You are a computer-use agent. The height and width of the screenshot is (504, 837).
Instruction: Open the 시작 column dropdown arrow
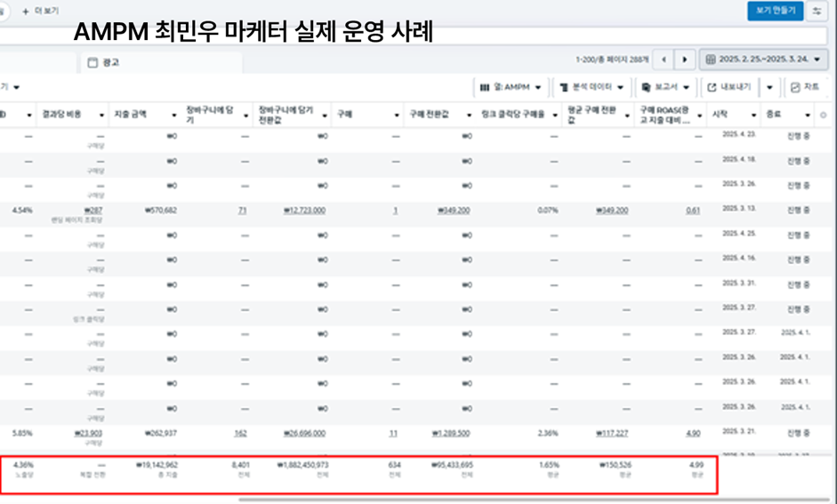pos(753,116)
